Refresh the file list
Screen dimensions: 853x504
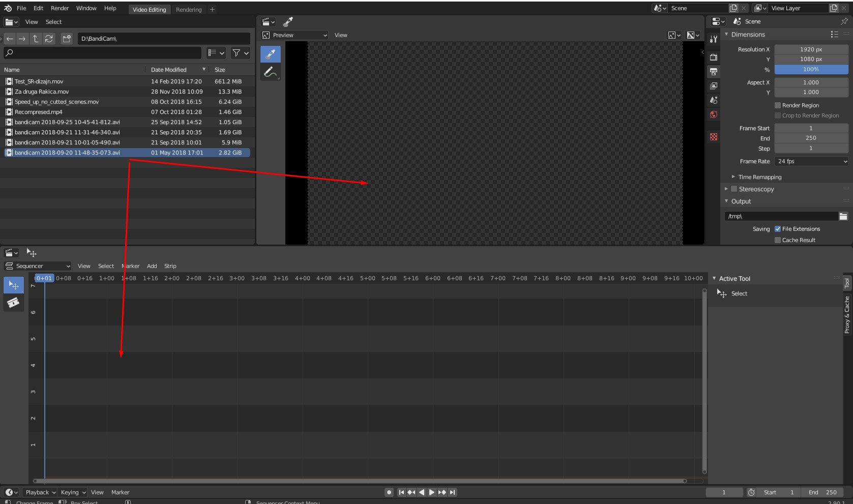tap(49, 39)
